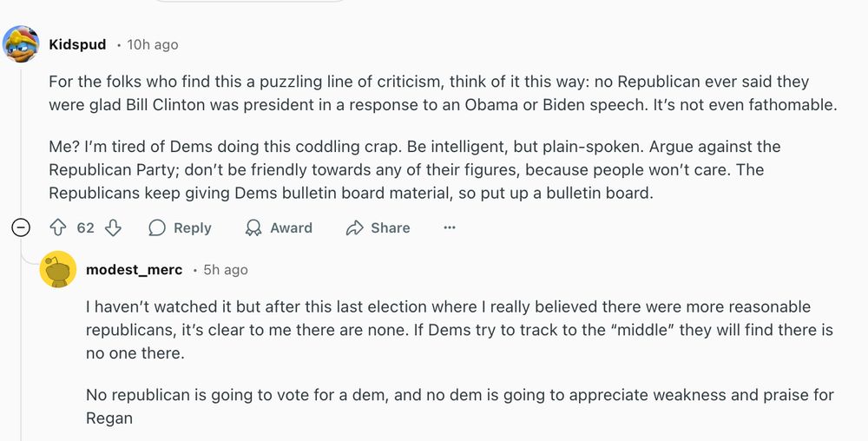Click the Award text label

tap(291, 227)
